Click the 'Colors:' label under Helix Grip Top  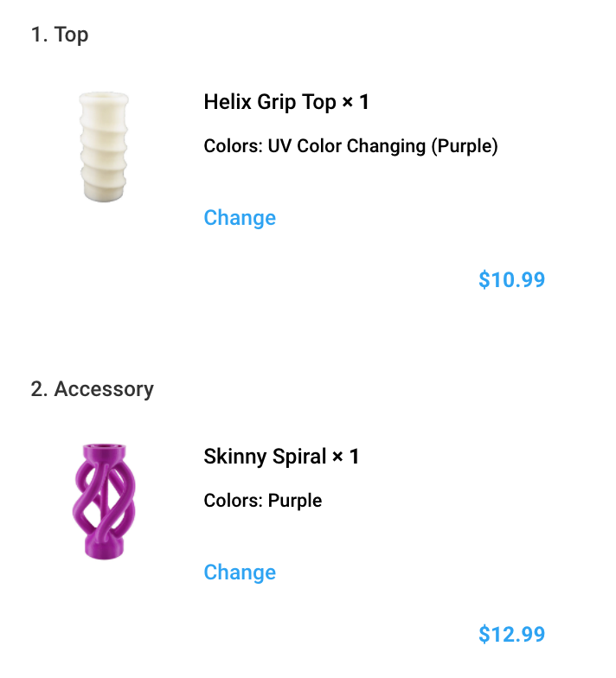[234, 146]
